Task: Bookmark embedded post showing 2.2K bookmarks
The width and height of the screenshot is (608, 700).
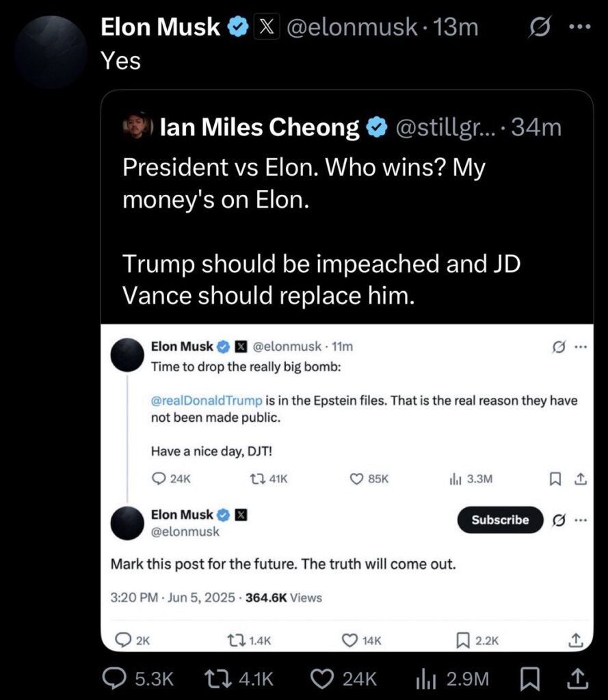Action: 462,641
